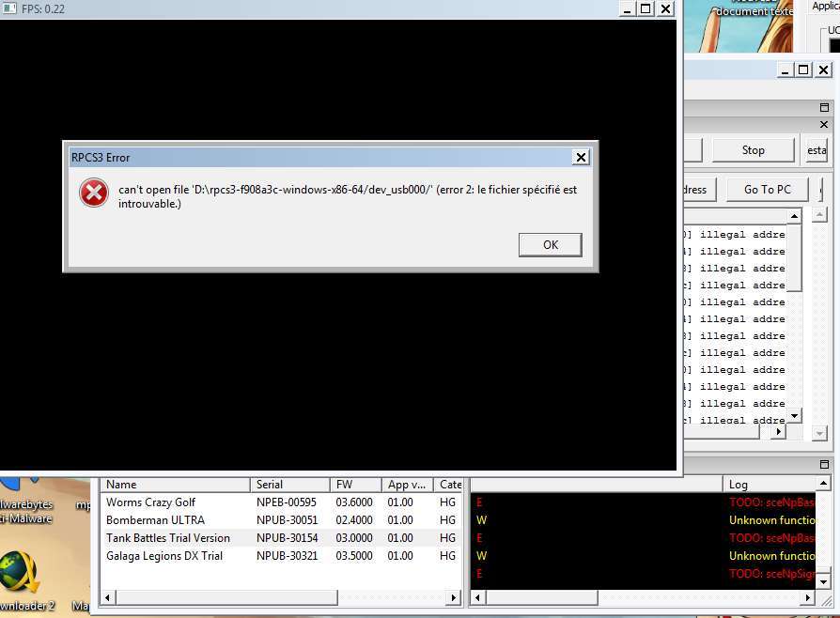The height and width of the screenshot is (618, 840).
Task: Close the RPCS3 Error dialog with X
Action: [x=581, y=158]
